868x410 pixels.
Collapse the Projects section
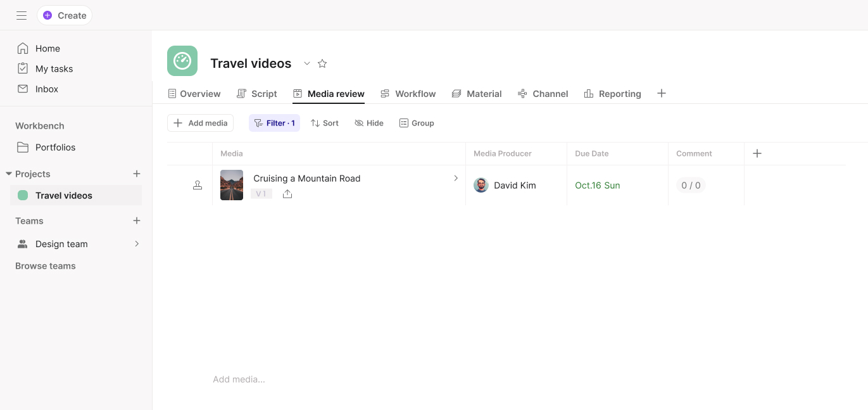click(x=9, y=174)
